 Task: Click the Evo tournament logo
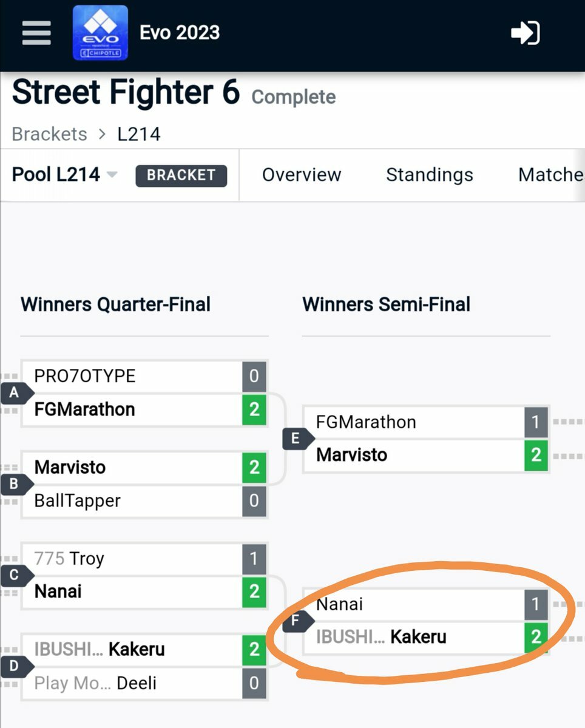click(x=100, y=33)
